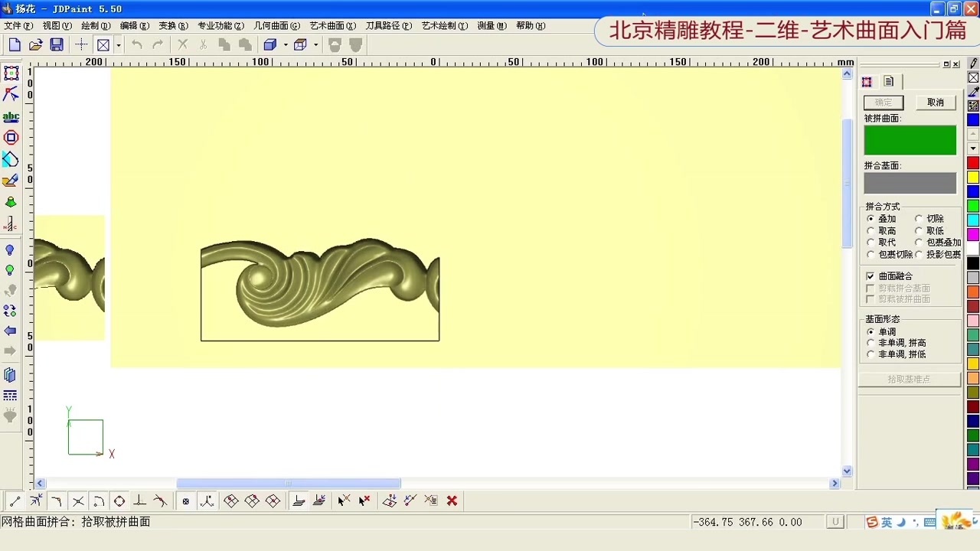Choose the magenta color in palette
The height and width of the screenshot is (551, 980).
coord(973,235)
